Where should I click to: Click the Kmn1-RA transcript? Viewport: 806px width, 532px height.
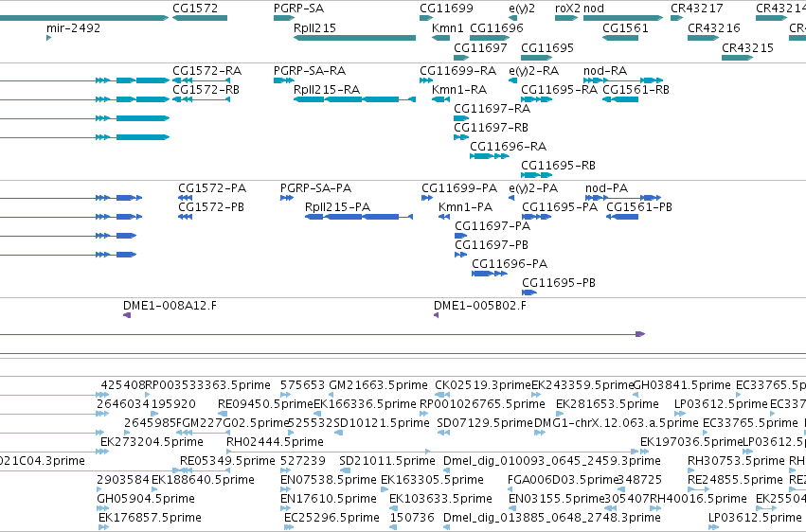(441, 99)
